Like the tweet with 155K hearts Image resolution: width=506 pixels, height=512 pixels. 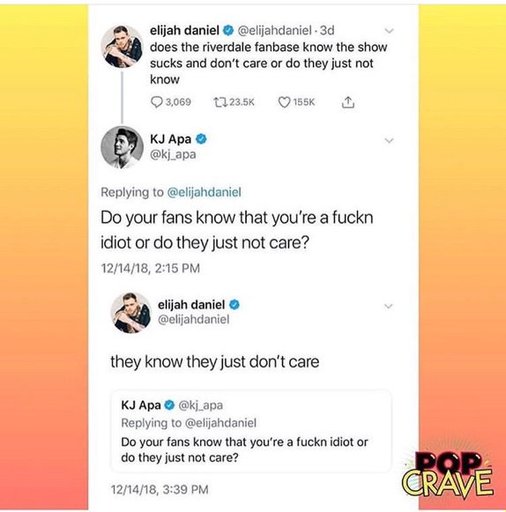[284, 102]
